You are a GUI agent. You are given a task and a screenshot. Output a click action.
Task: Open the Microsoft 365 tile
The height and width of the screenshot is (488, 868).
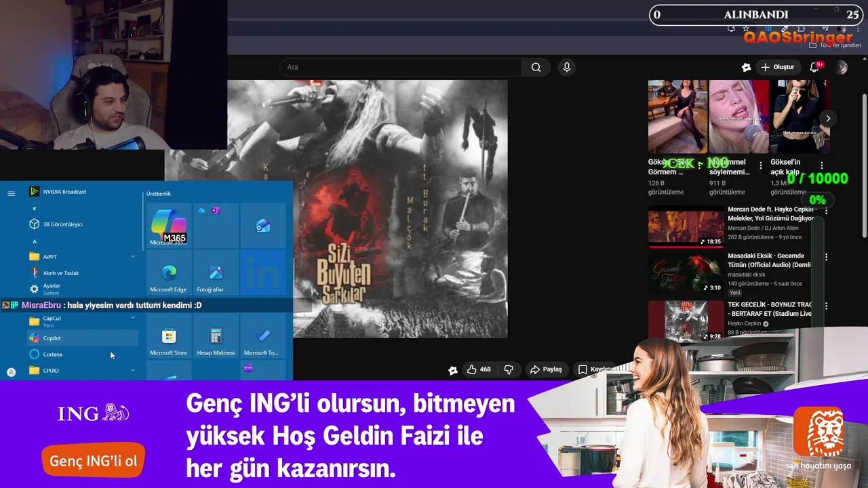169,226
